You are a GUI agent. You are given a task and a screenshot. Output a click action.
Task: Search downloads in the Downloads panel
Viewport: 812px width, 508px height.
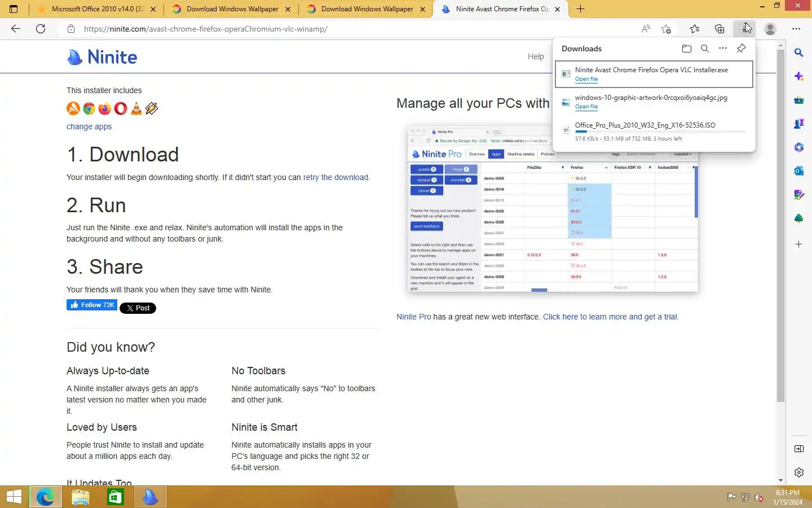tap(705, 49)
